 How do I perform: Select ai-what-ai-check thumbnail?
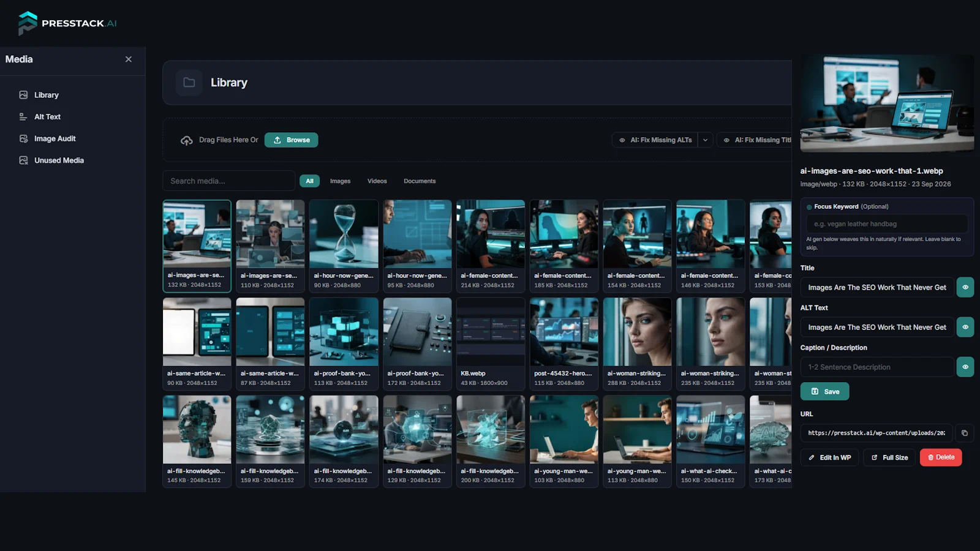pos(710,441)
